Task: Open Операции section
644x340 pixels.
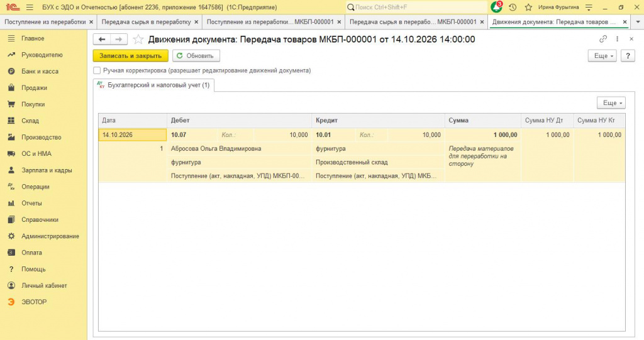Action: pos(35,187)
